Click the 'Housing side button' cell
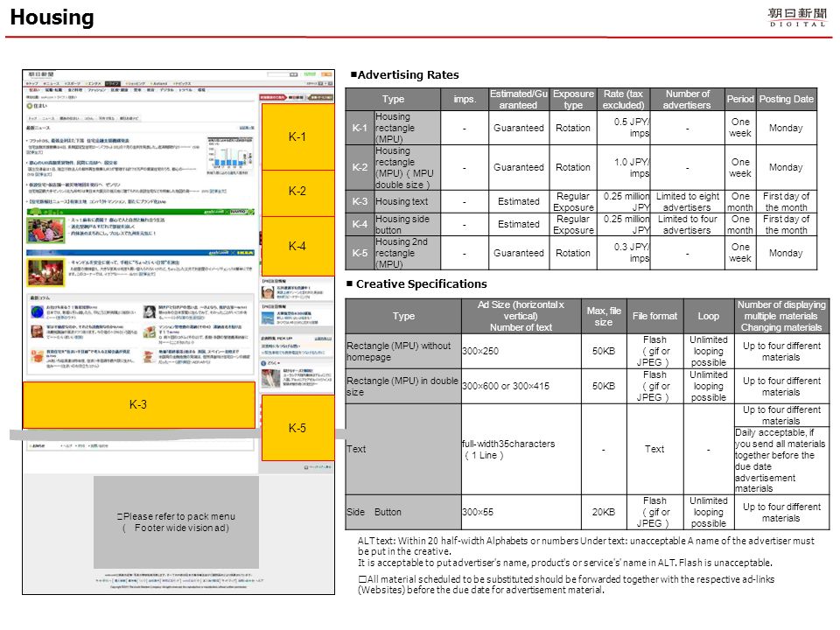This screenshot has width=840, height=630. 407,224
